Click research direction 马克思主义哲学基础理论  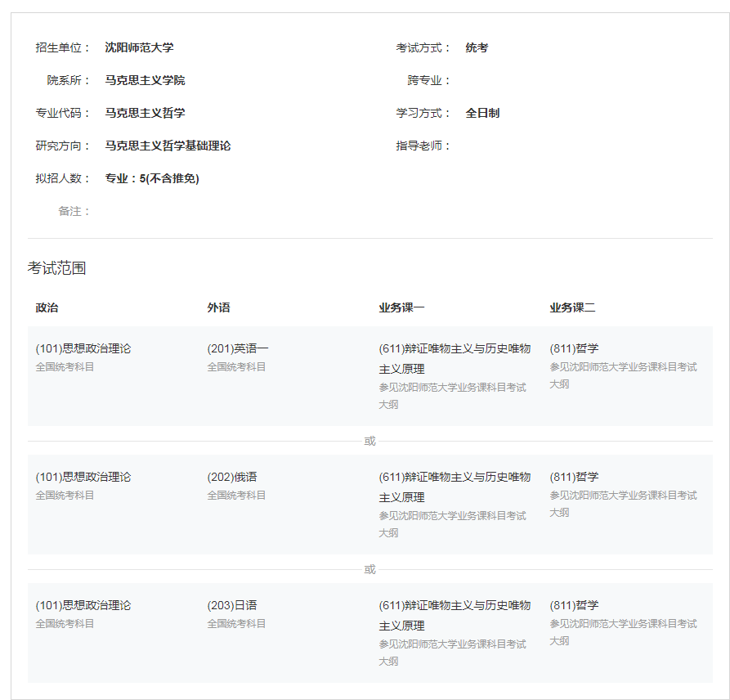pos(168,146)
